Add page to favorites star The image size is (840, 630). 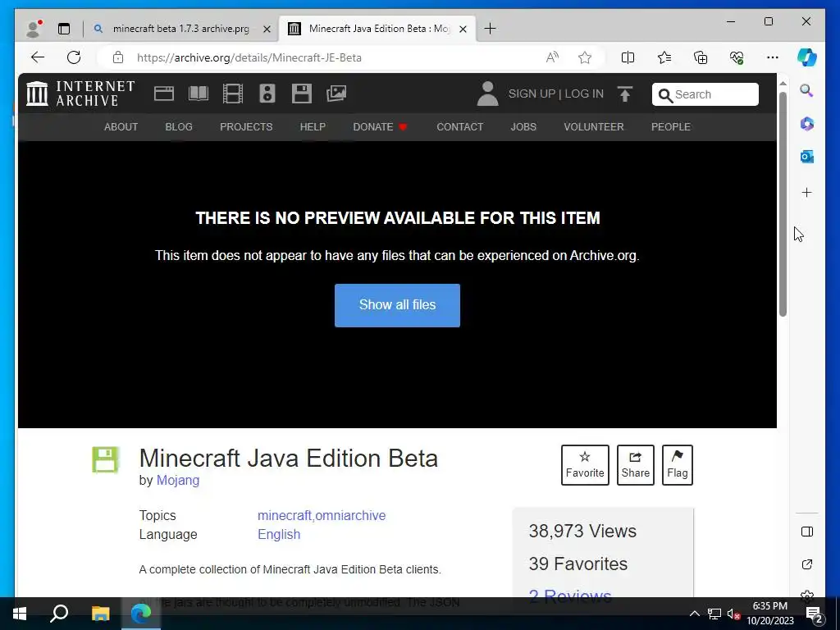pos(584,57)
